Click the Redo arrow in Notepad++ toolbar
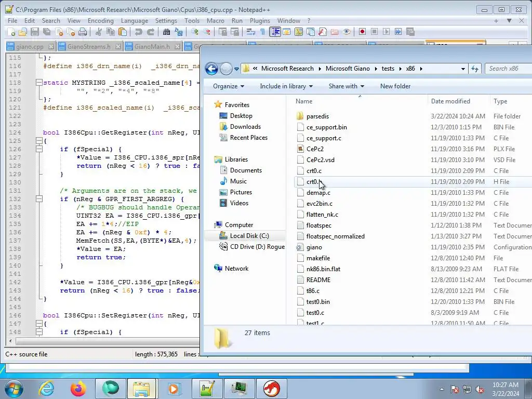Image resolution: width=532 pixels, height=399 pixels. point(151,32)
